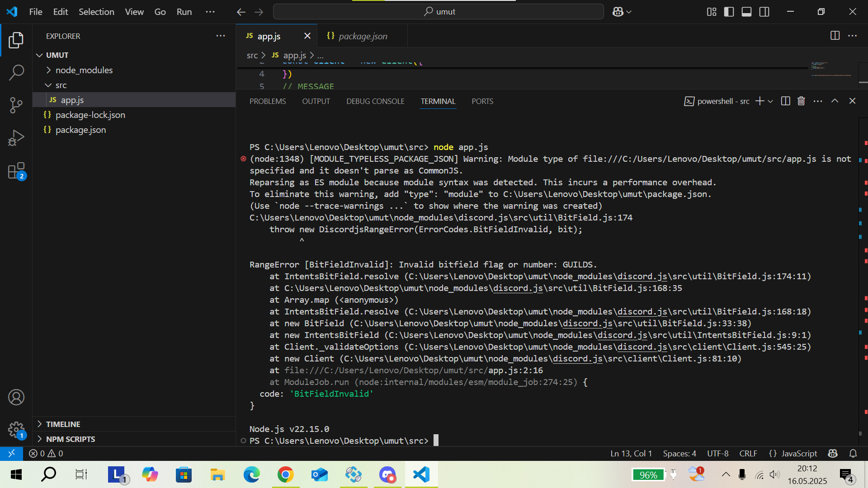Click Ln 13, Col 1 status item
868x488 pixels.
631,453
